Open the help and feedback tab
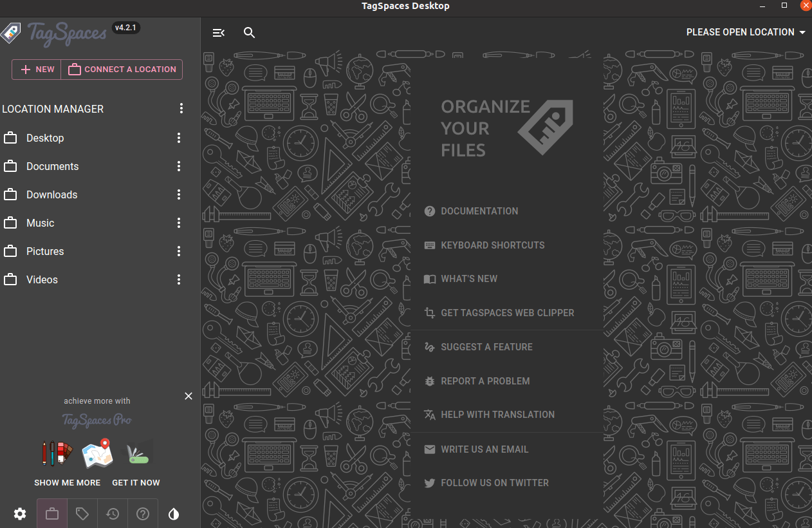Screen dimensions: 812x528 pos(143,514)
